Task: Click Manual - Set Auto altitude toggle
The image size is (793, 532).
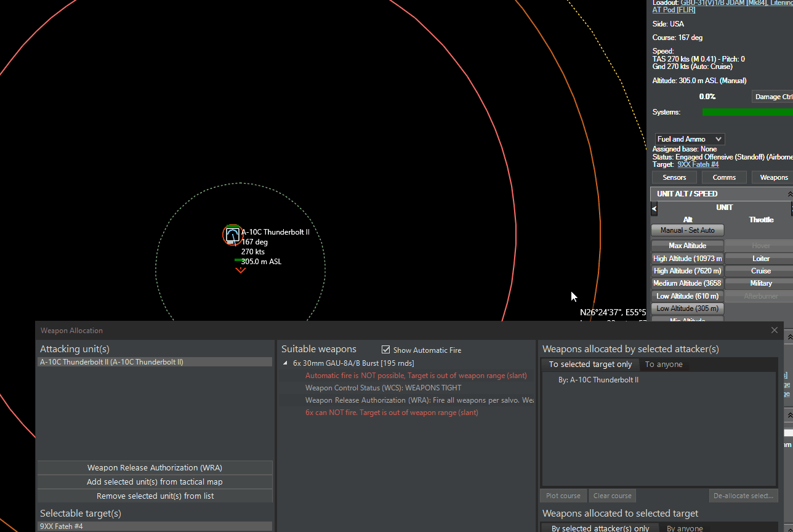Action: pyautogui.click(x=687, y=230)
